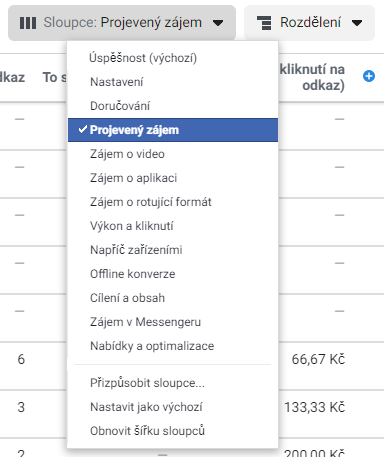Click the Rozdělení breakdown icon

click(264, 23)
